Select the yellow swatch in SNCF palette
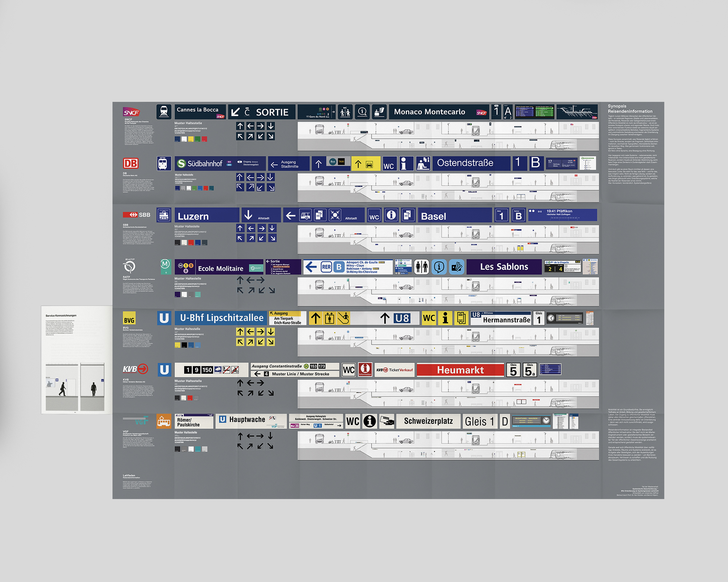 pyautogui.click(x=191, y=139)
